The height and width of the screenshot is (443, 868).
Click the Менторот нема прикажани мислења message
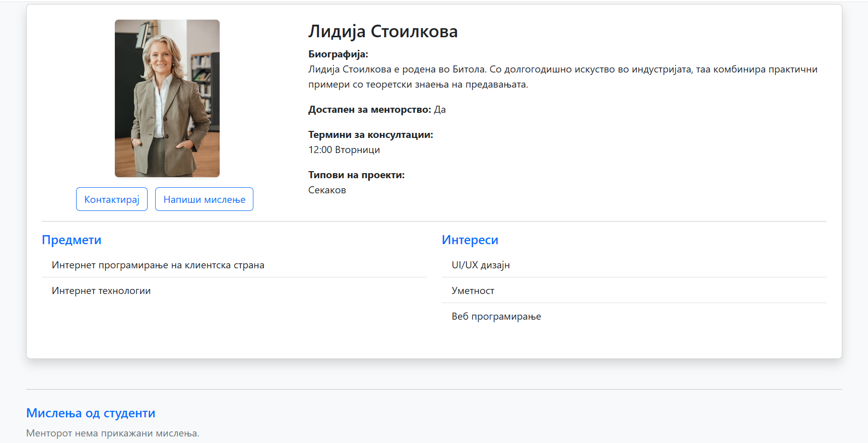(113, 433)
